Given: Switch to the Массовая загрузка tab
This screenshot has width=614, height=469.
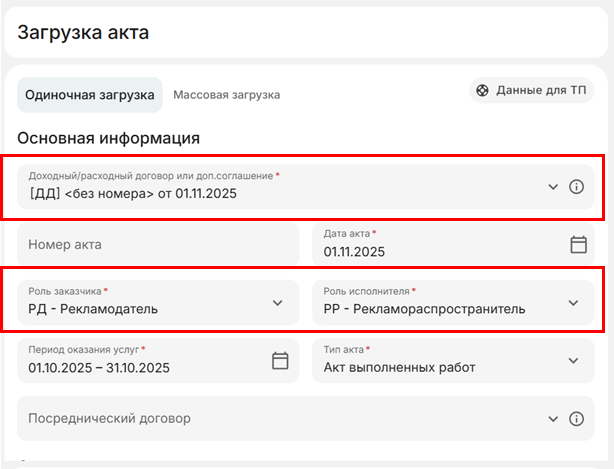Looking at the screenshot, I should pos(226,95).
